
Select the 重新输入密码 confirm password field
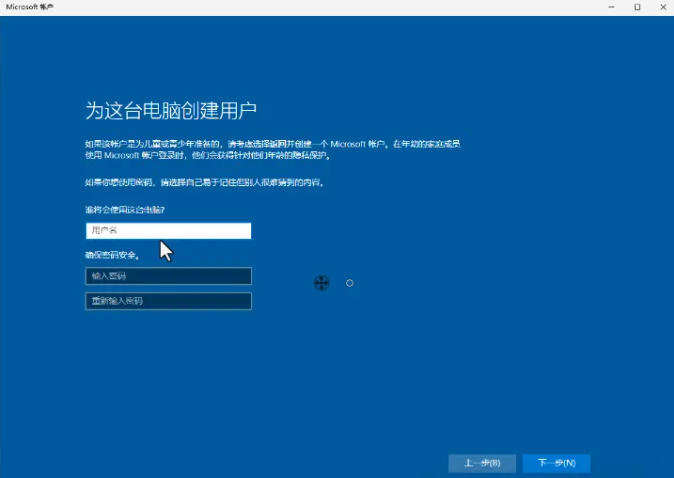pos(168,301)
